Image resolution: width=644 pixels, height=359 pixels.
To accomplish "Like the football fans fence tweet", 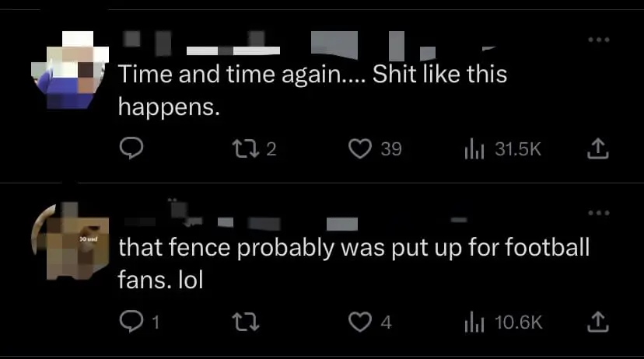I will tap(360, 321).
